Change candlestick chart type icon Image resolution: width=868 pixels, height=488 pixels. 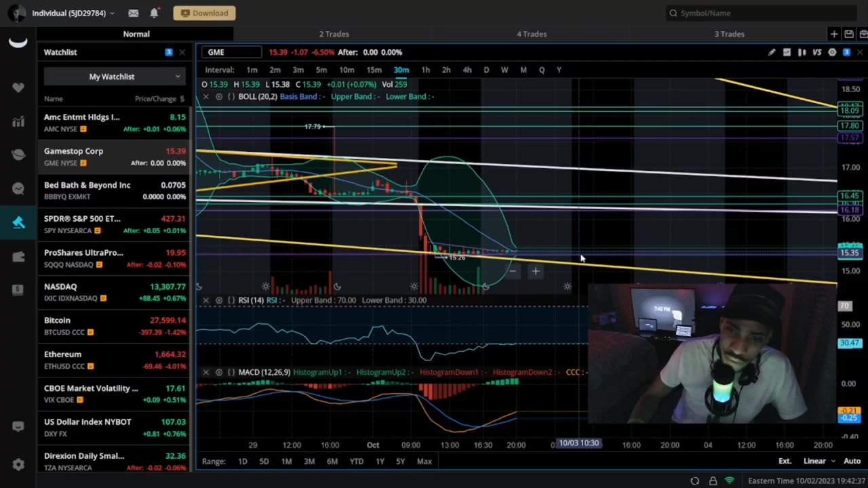pos(802,52)
